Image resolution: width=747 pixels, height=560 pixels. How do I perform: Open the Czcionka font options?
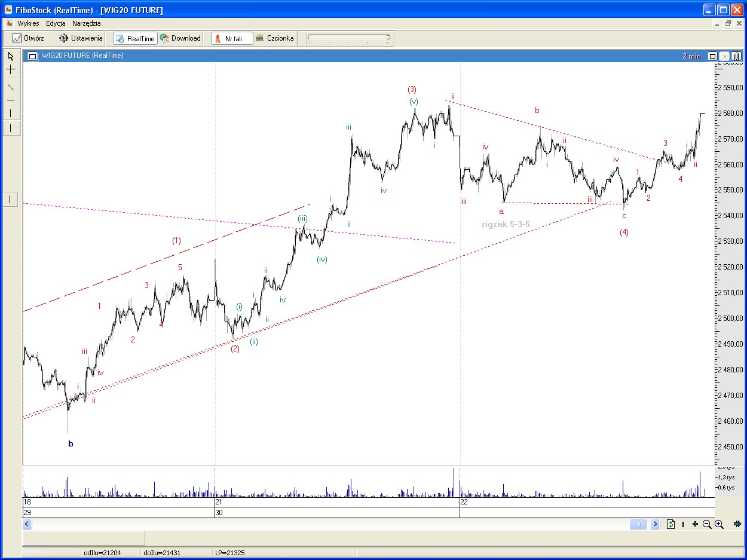pyautogui.click(x=275, y=38)
